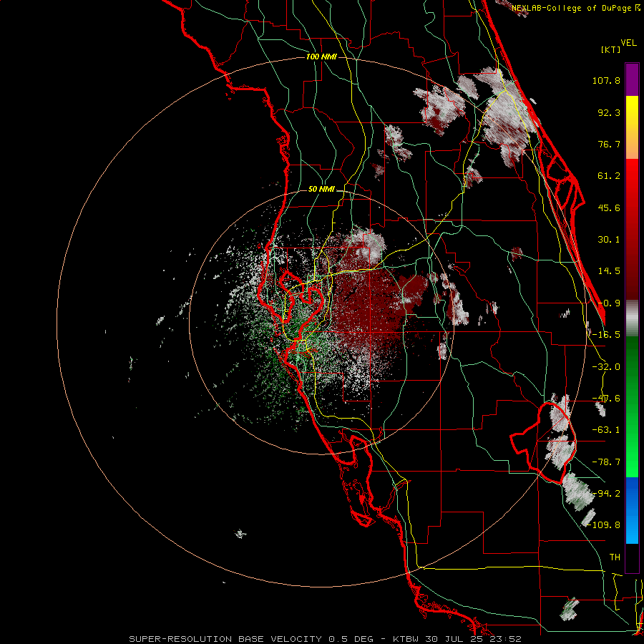Click the purple segment of velocity scale
The height and width of the screenshot is (644, 644).
coord(632,79)
